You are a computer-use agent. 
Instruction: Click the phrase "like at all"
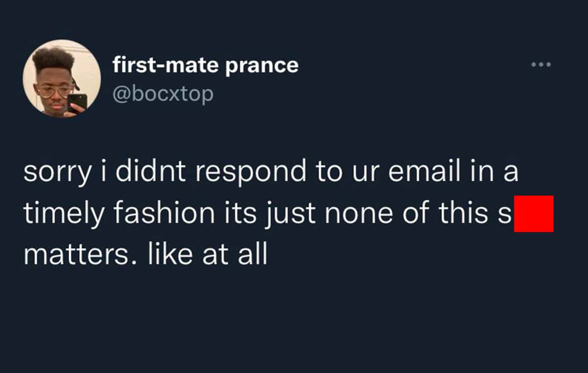point(207,254)
